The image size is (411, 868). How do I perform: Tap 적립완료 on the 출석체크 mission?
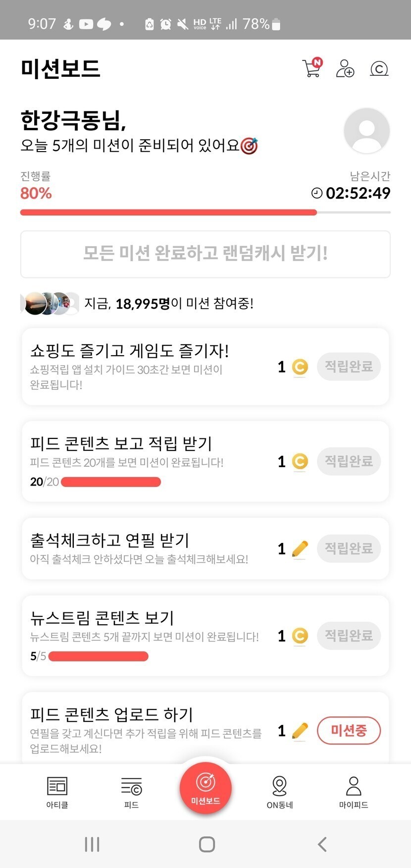point(349,548)
